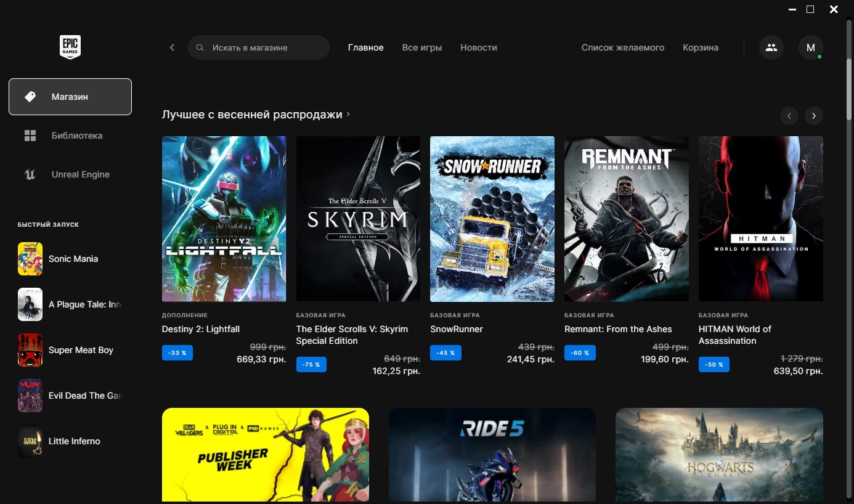This screenshot has height=504, width=854.
Task: Switch to the Все игры tab
Action: pos(422,47)
